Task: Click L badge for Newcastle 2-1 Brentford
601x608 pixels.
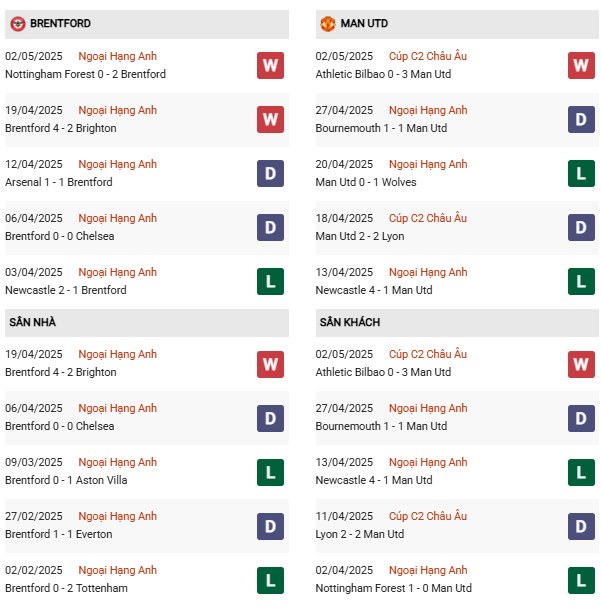Action: 270,282
